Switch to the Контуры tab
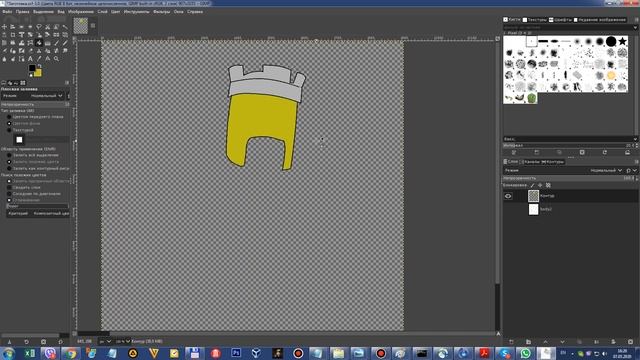The width and height of the screenshot is (640, 360). (553, 162)
